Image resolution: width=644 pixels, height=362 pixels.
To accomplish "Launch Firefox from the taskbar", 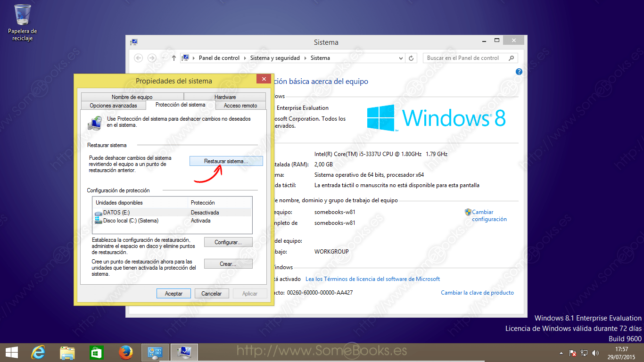I will 125,353.
